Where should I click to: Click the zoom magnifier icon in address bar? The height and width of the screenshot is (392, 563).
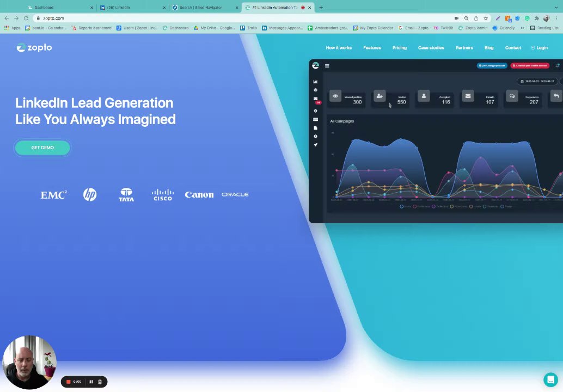pyautogui.click(x=466, y=18)
